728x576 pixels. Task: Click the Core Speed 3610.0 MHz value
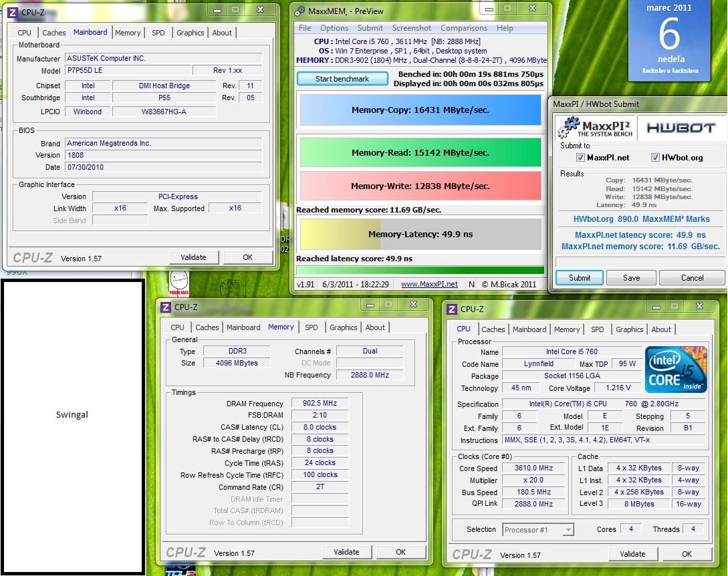[x=533, y=468]
